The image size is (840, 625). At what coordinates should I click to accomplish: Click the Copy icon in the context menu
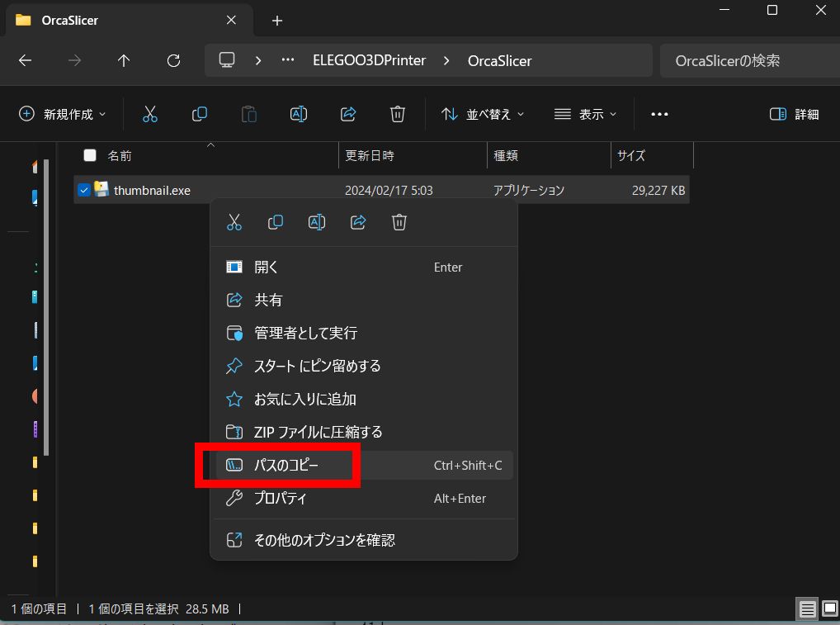tap(276, 222)
